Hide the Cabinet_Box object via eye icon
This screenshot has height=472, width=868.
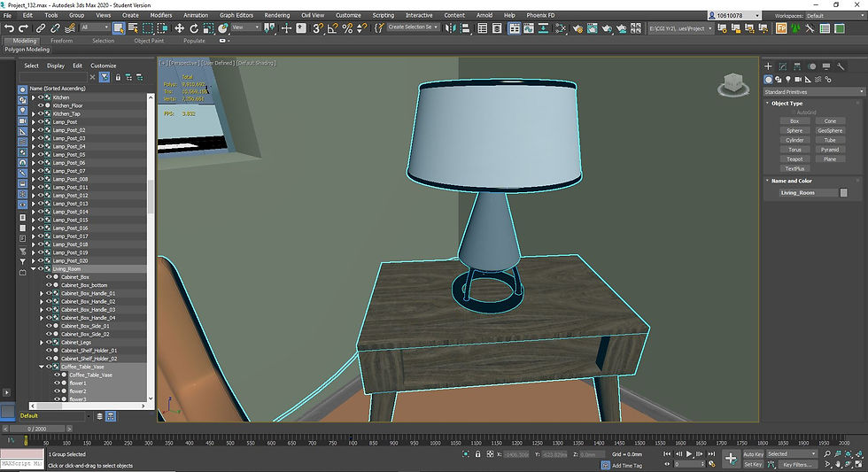point(49,276)
